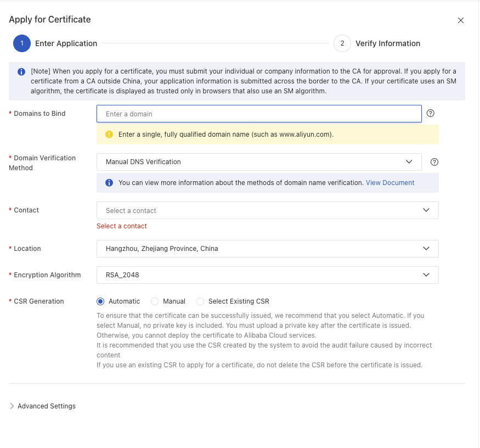Open the View Document link
This screenshot has width=480, height=448.
point(390,183)
